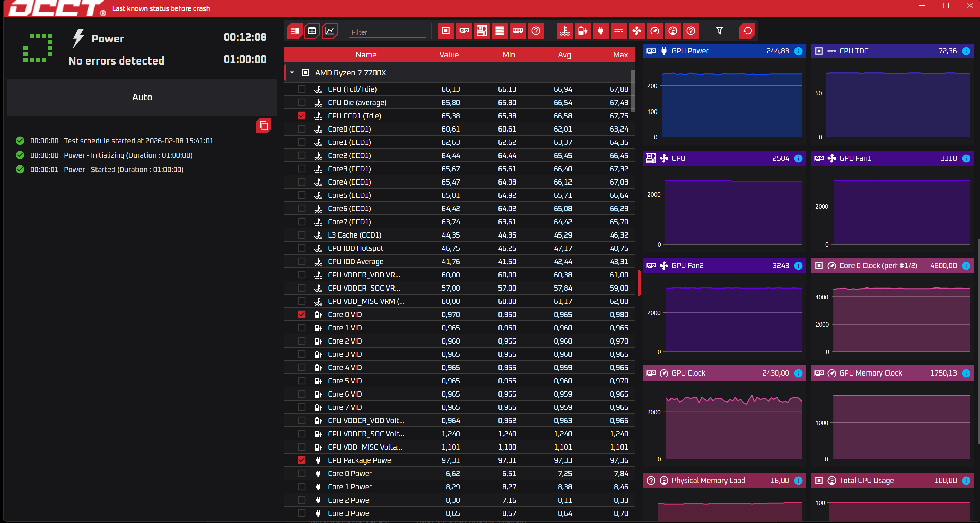Viewport: 980px width, 523px height.
Task: Open Total CPU Usage graph info icon
Action: tap(966, 481)
